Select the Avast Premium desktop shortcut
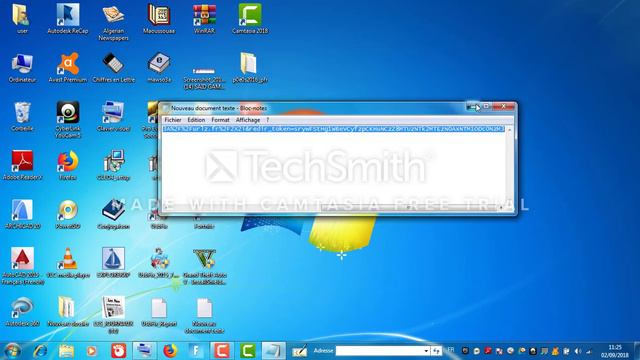The width and height of the screenshot is (640, 360). 67,68
